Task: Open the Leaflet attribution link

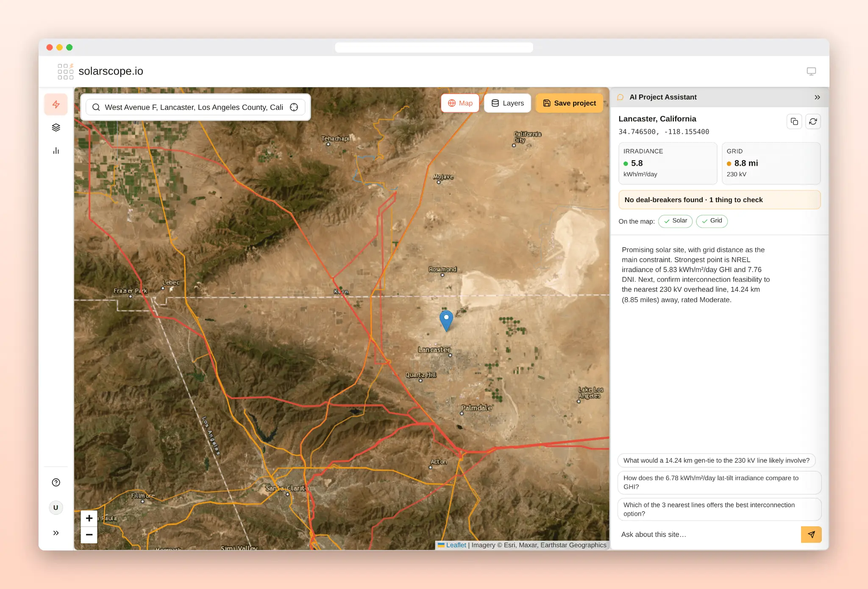Action: [456, 545]
